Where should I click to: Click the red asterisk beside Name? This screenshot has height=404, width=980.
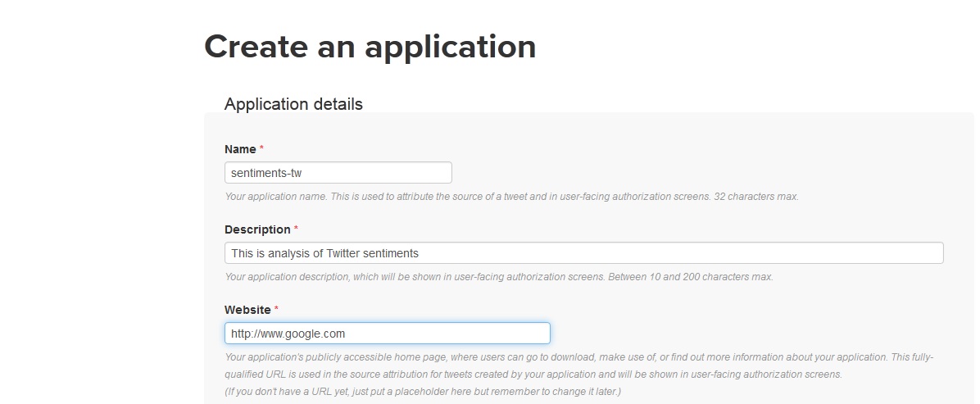(262, 149)
